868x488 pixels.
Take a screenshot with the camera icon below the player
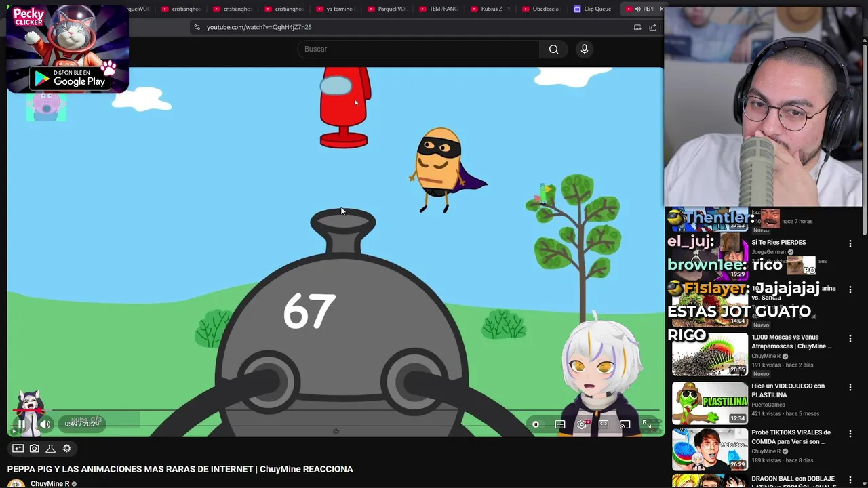click(x=35, y=448)
